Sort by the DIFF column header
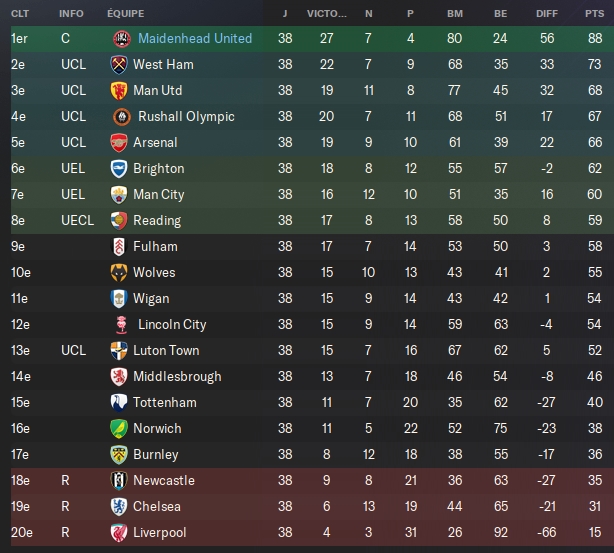Viewport: 614px width, 553px height. [x=547, y=14]
